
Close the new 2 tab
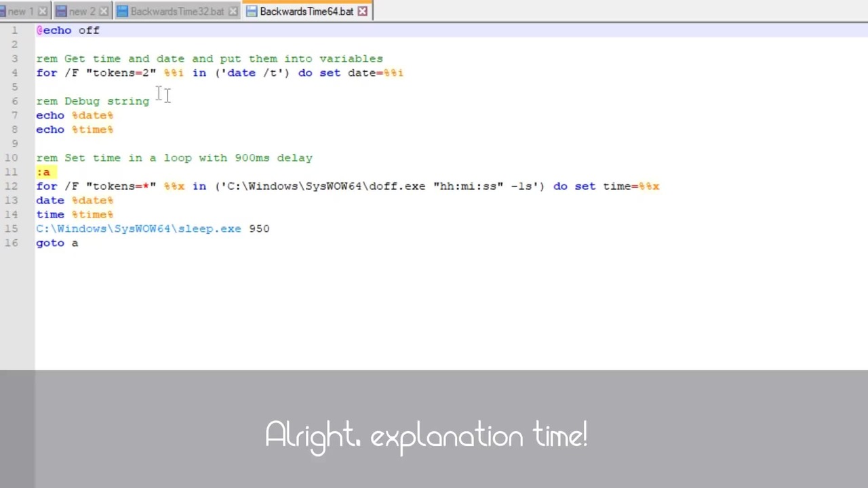coord(104,12)
